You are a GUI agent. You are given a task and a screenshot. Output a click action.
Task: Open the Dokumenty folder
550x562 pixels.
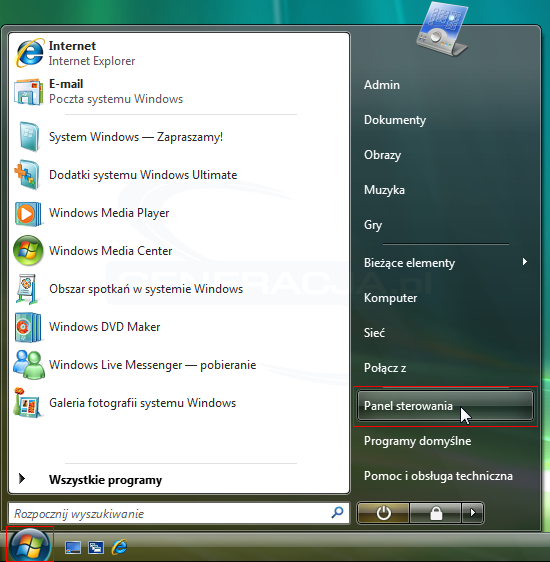[395, 120]
